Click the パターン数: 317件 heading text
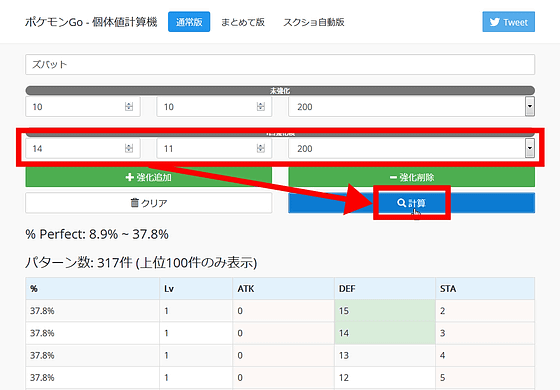 click(141, 262)
